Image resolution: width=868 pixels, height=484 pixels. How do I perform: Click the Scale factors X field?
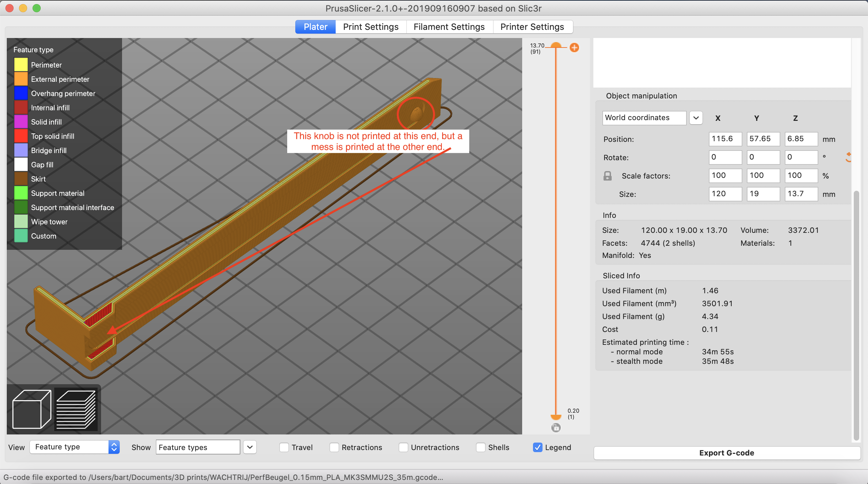coord(725,175)
